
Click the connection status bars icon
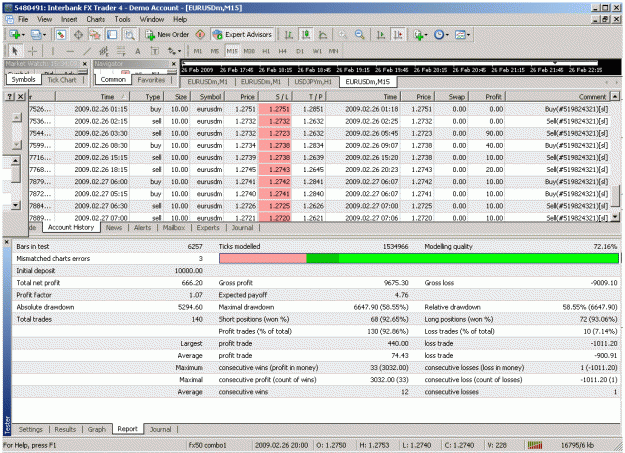coord(535,445)
